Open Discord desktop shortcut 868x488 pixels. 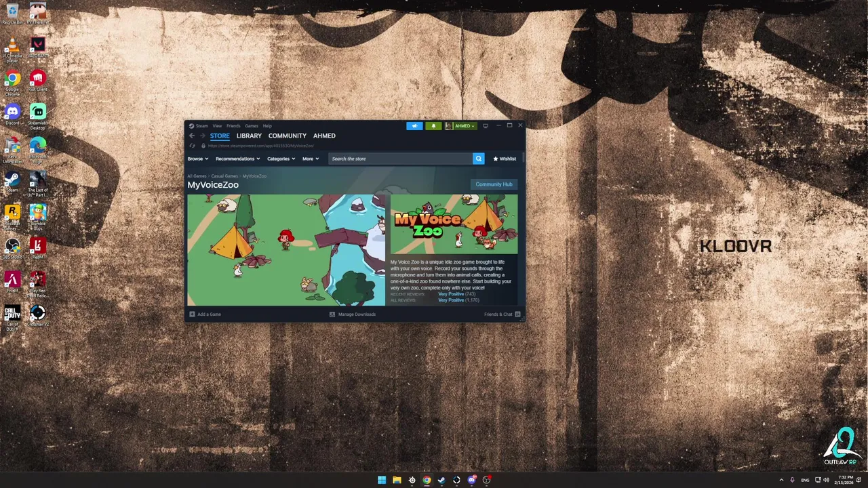[x=12, y=115]
